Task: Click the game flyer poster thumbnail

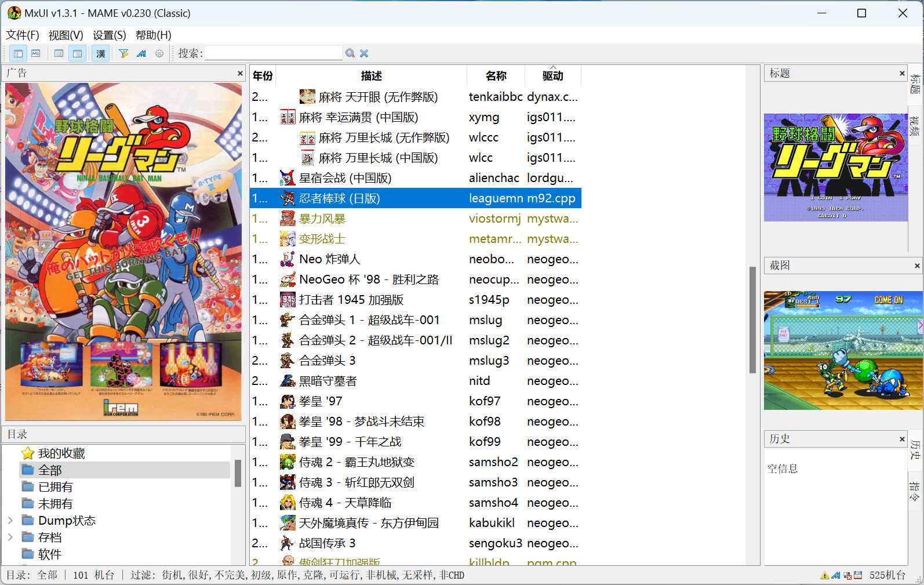Action: pos(123,251)
